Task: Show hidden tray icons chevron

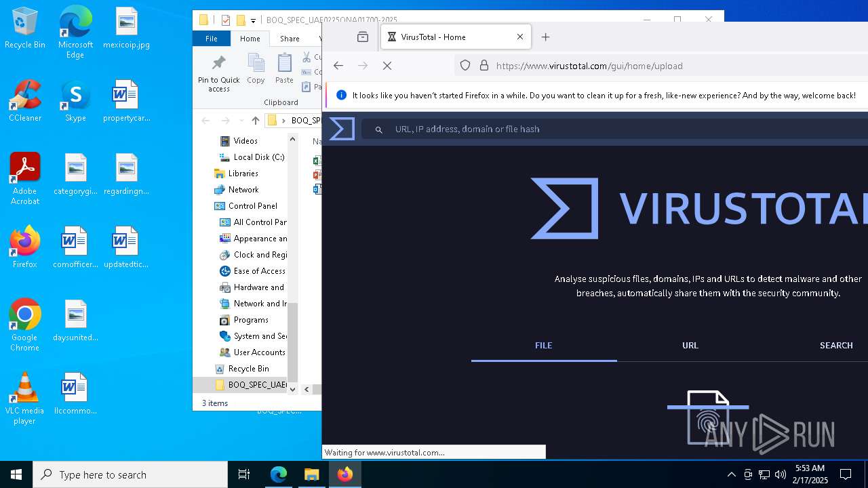Action: tap(731, 474)
